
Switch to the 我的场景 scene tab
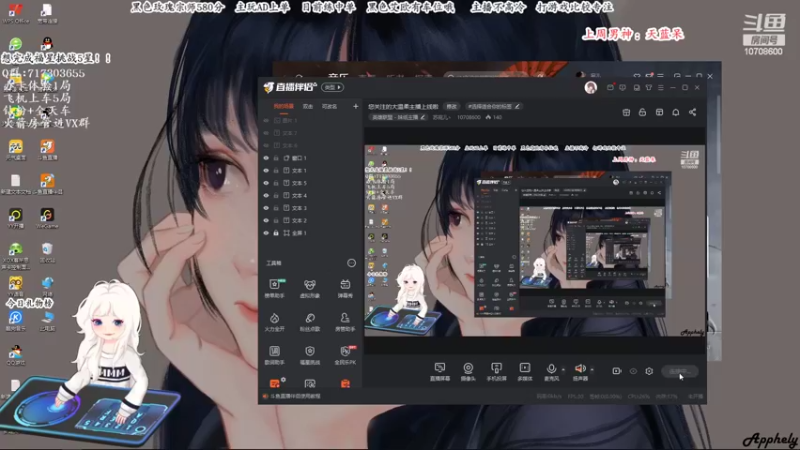(284, 107)
